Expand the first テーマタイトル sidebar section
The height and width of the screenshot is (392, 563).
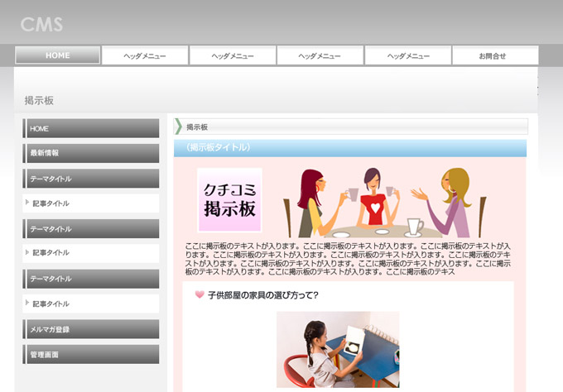pos(91,179)
